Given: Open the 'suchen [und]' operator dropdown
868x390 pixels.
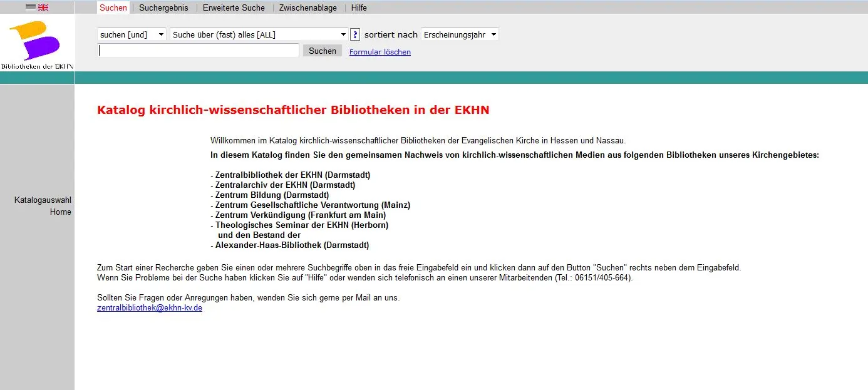Looking at the screenshot, I should tap(132, 34).
